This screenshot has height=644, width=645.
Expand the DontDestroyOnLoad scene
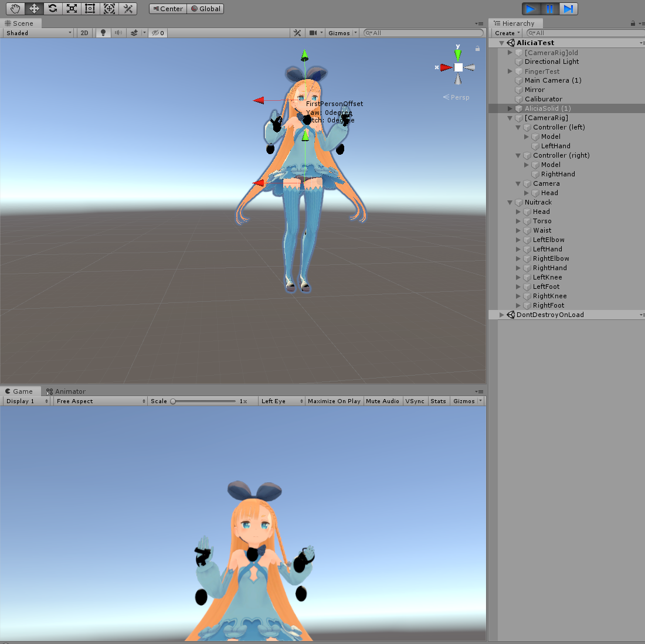coord(501,315)
